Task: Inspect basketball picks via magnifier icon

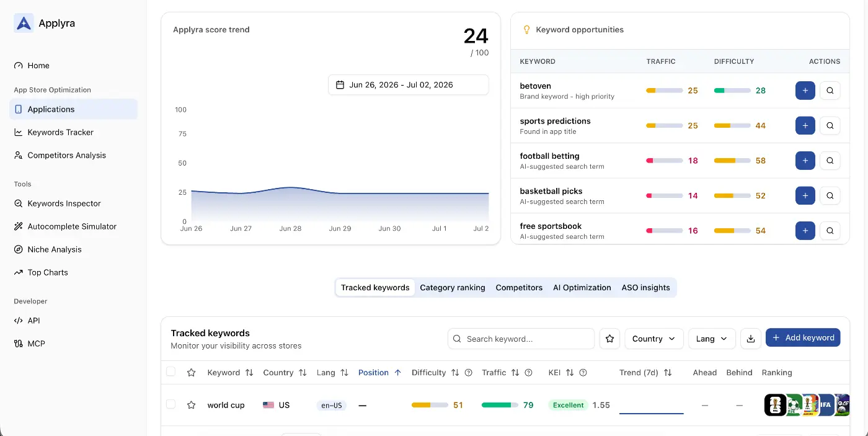Action: point(830,195)
